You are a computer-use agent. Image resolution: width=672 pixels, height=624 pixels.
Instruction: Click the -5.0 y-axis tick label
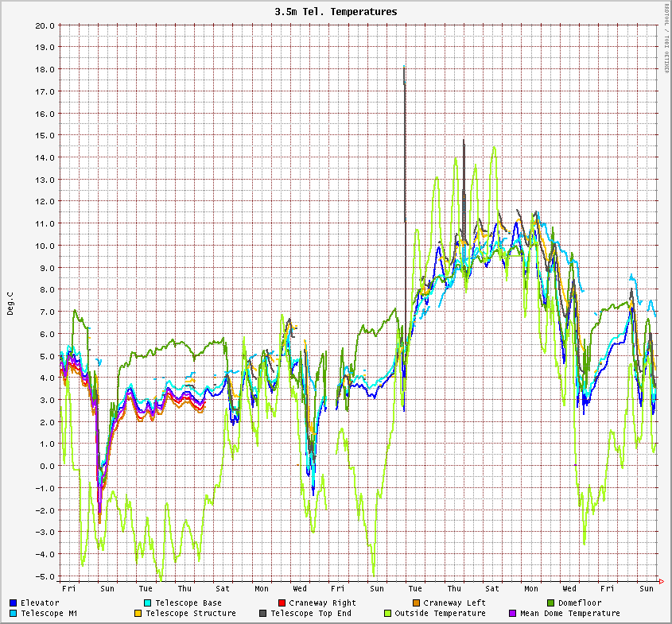(x=45, y=576)
